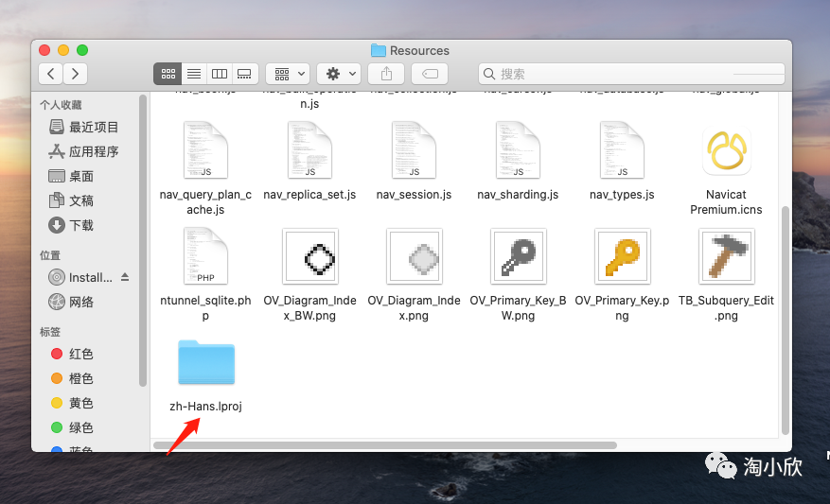Click the Resources folder title icon
Viewport: 830px width, 504px height.
[378, 50]
